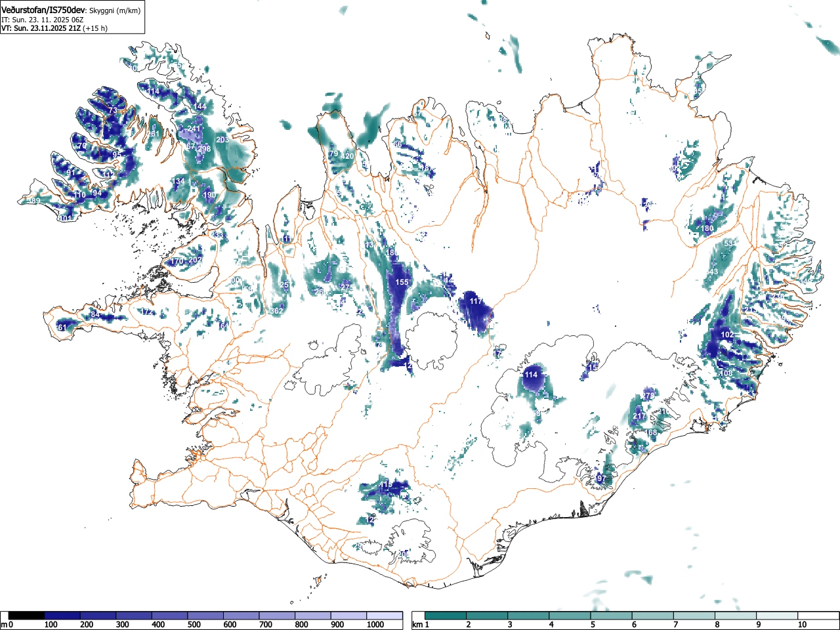This screenshot has width=840, height=630.
Task: Click the map value 203
Action: click(222, 140)
